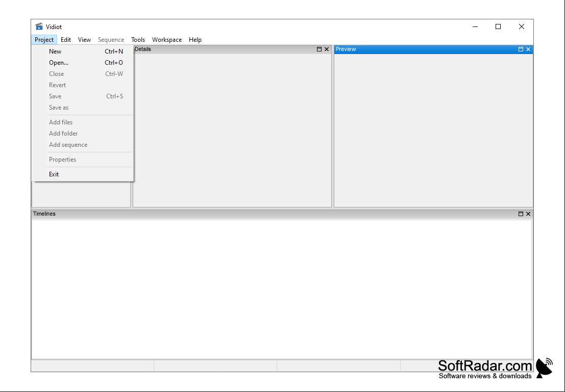Select Add files in the menu
Image resolution: width=565 pixels, height=392 pixels.
pyautogui.click(x=83, y=122)
